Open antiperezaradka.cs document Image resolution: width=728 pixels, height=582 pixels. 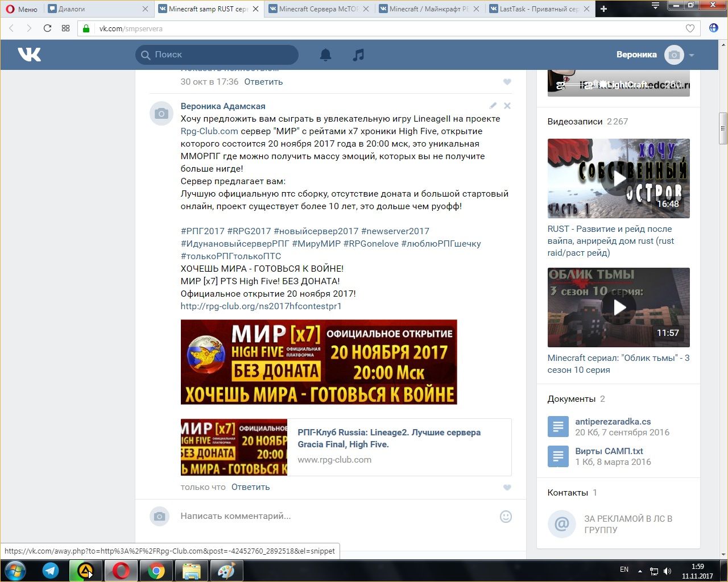(613, 422)
